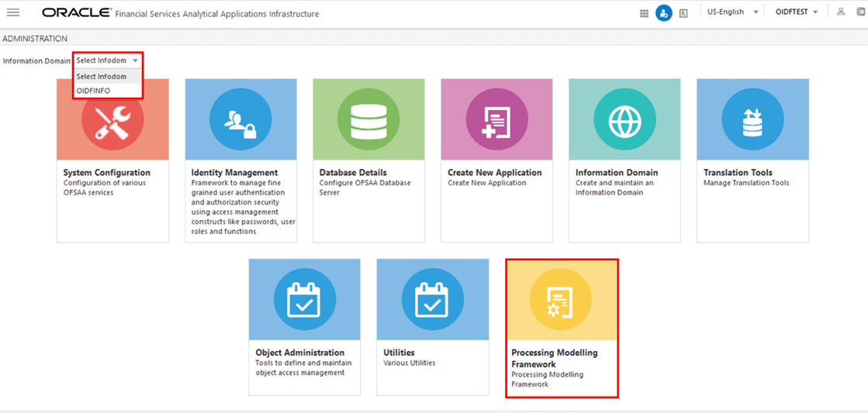Open the hamburger navigation menu
The width and height of the screenshot is (868, 413).
12,12
